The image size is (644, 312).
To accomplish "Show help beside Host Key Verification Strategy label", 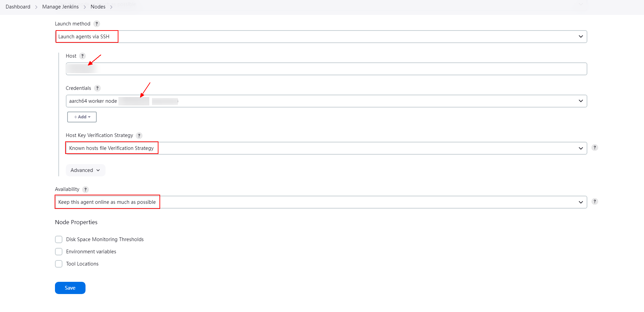I will tap(139, 136).
